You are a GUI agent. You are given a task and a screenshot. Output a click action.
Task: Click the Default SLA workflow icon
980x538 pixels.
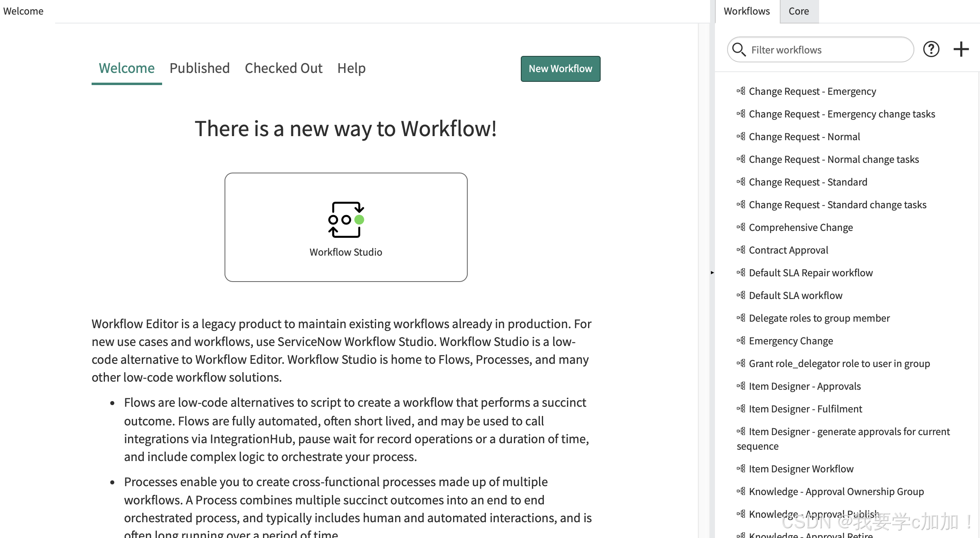click(741, 295)
